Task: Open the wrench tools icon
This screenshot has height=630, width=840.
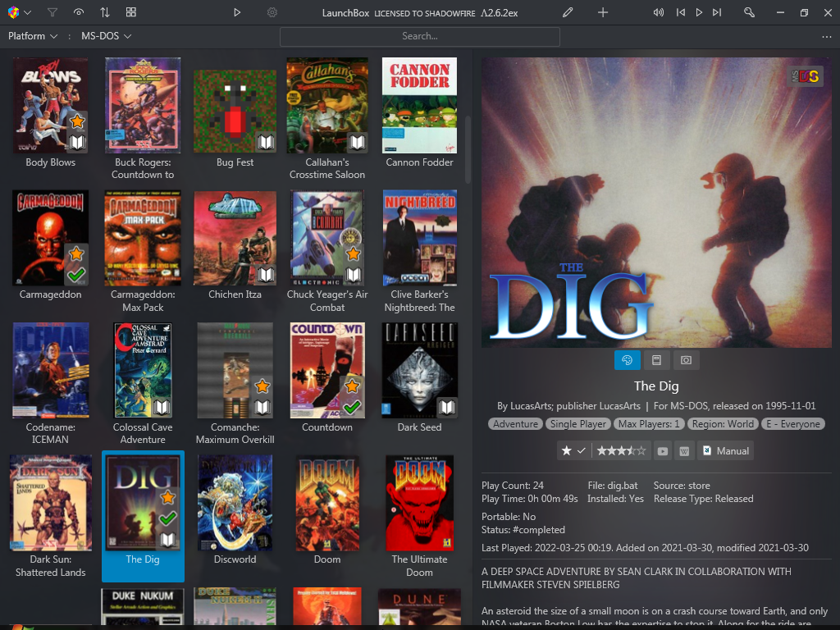Action: click(749, 12)
